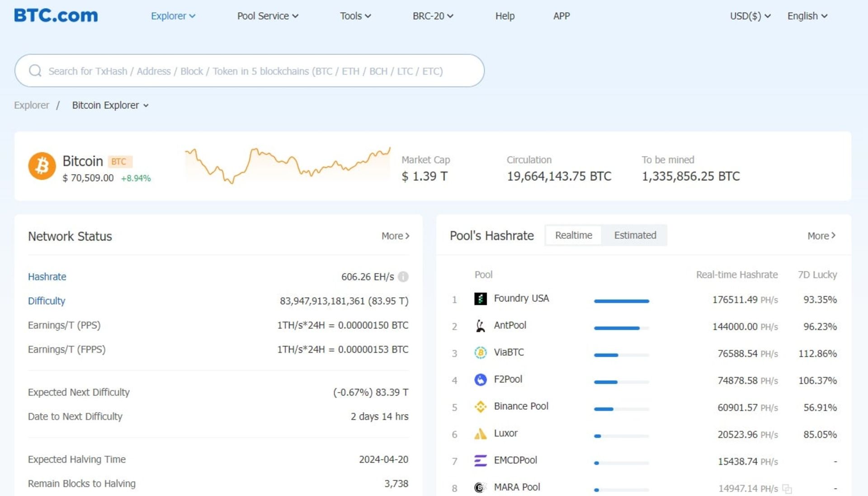Image resolution: width=868 pixels, height=496 pixels.
Task: Click difficulty value 83,947,913,181,361
Action: coord(322,301)
